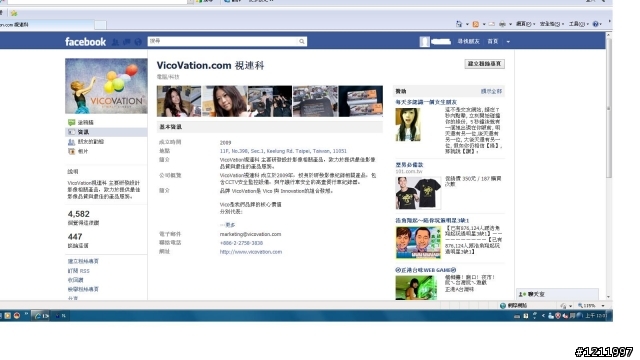Click the browser print toolbar icon
Image resolution: width=640 pixels, height=360 pixels.
coord(502,24)
